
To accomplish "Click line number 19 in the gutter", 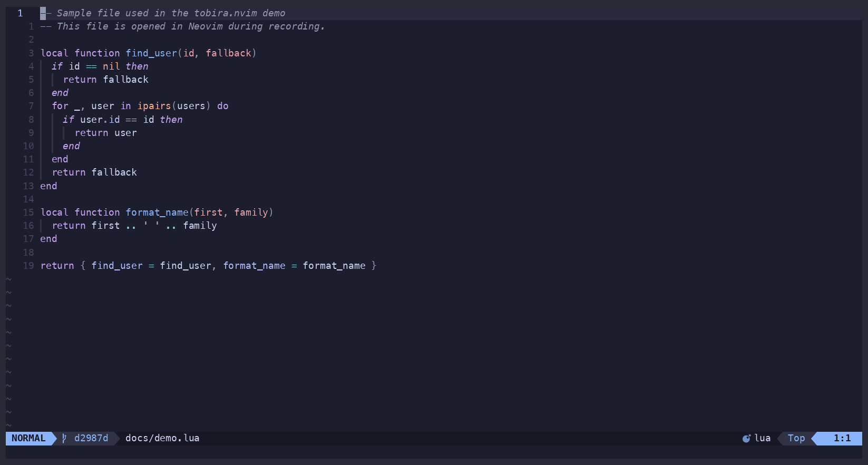I will 28,266.
